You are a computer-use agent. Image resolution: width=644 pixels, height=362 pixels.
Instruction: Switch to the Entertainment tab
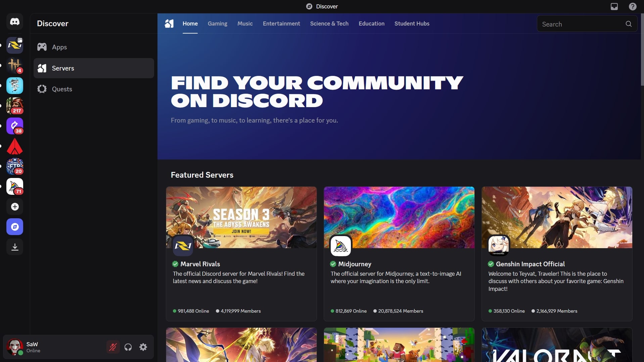(281, 24)
